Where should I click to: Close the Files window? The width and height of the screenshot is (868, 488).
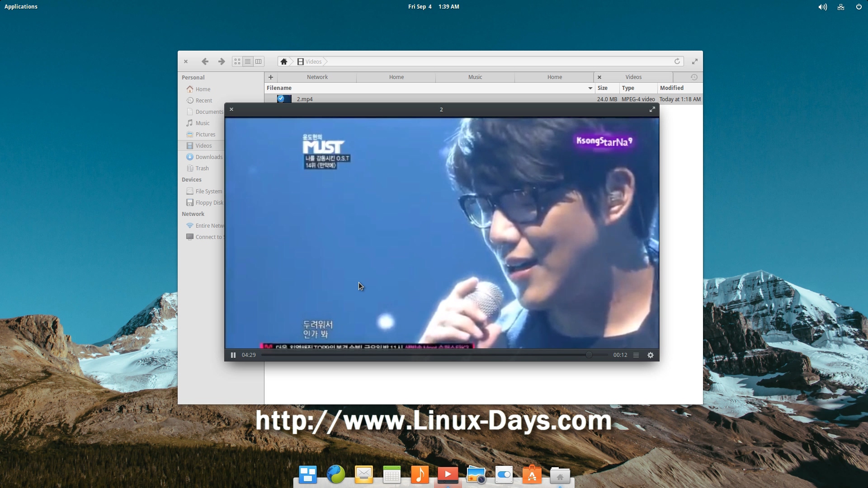[x=186, y=61]
